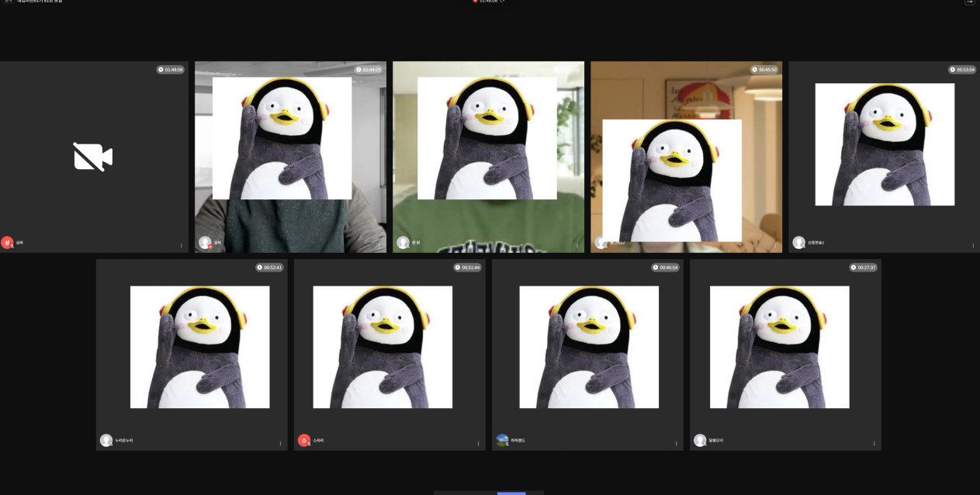The height and width of the screenshot is (495, 980).
Task: Click the 00:46:54 timer badge
Action: pos(665,267)
